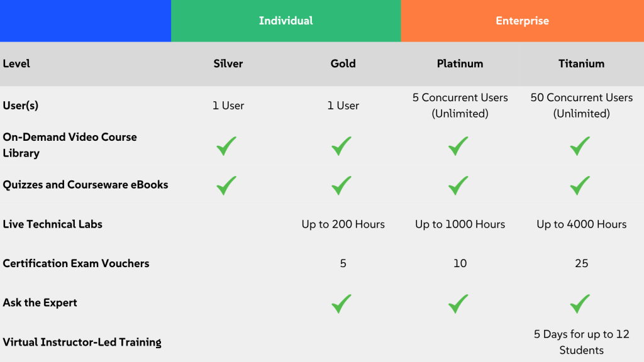Click Platinum's On-Demand Video Course Library checkmark
644x362 pixels.
(x=458, y=146)
